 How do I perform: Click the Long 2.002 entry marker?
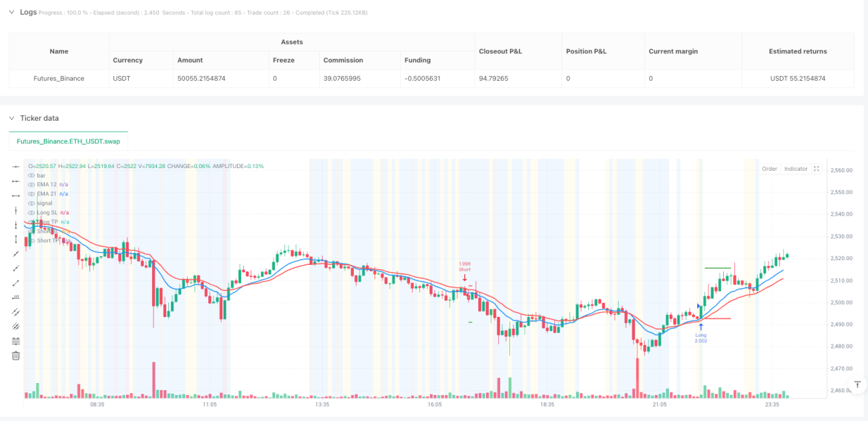(700, 334)
